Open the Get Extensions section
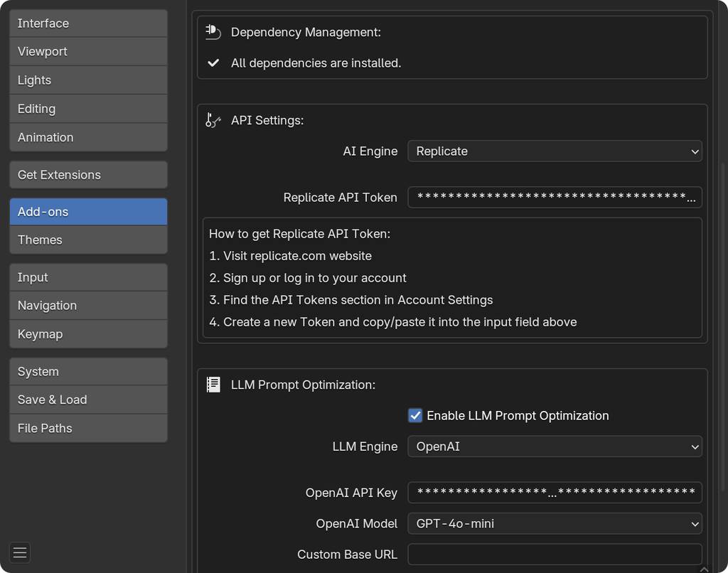 [x=88, y=175]
